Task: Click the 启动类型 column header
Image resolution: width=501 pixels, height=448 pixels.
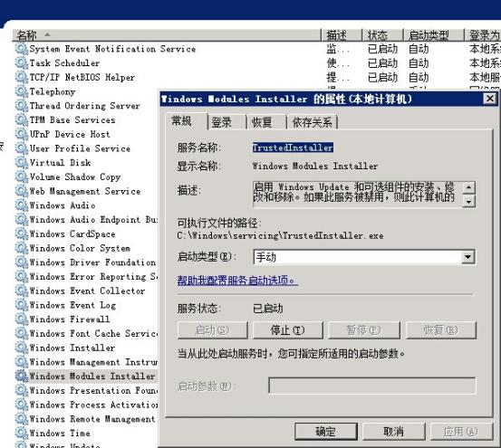Action: (433, 35)
